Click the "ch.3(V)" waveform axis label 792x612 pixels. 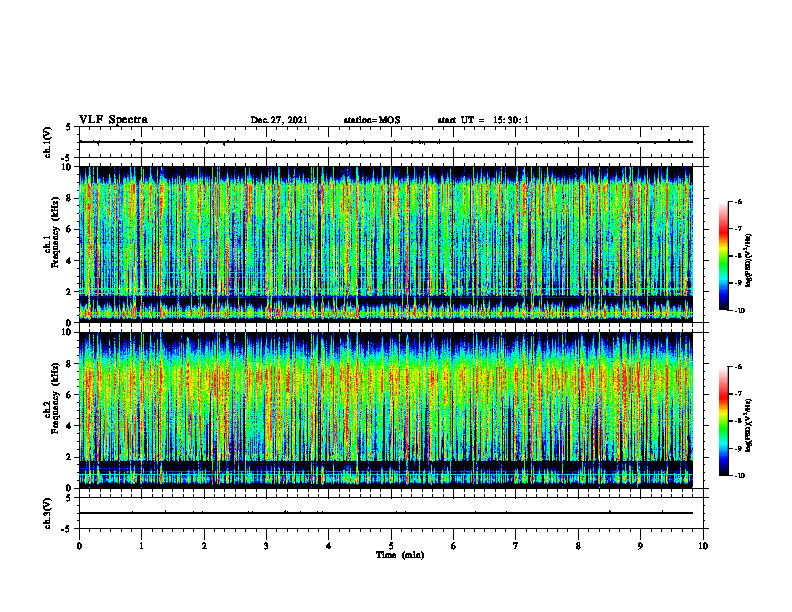pos(48,513)
